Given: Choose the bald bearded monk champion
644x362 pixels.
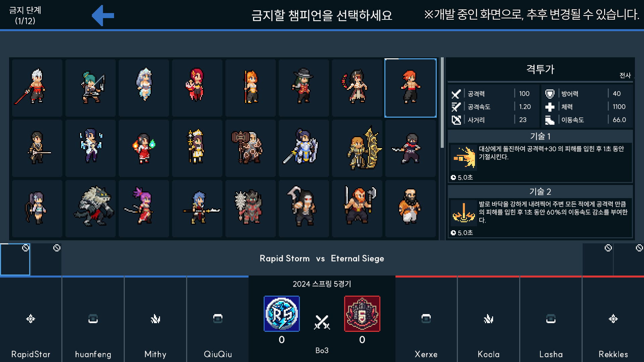Looking at the screenshot, I should (410, 208).
